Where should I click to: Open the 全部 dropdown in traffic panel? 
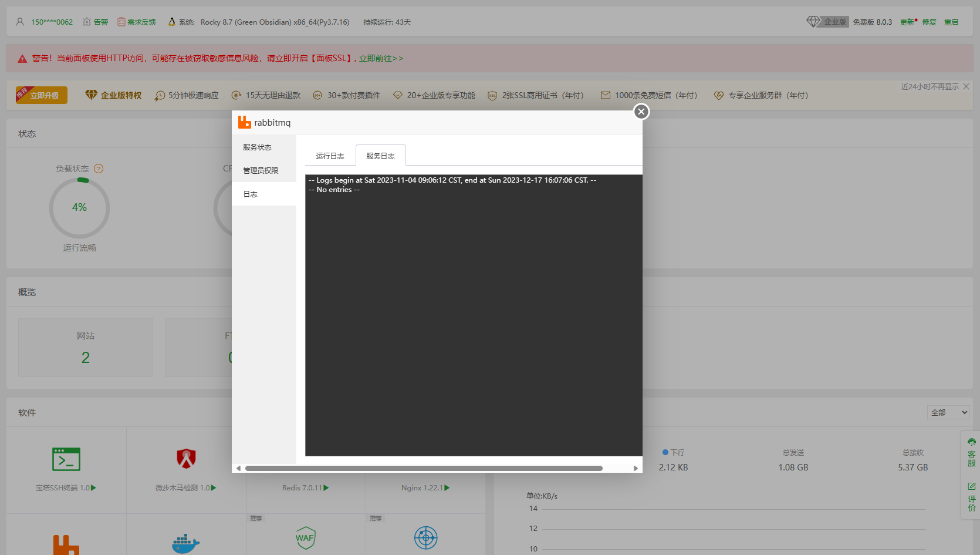click(x=948, y=412)
